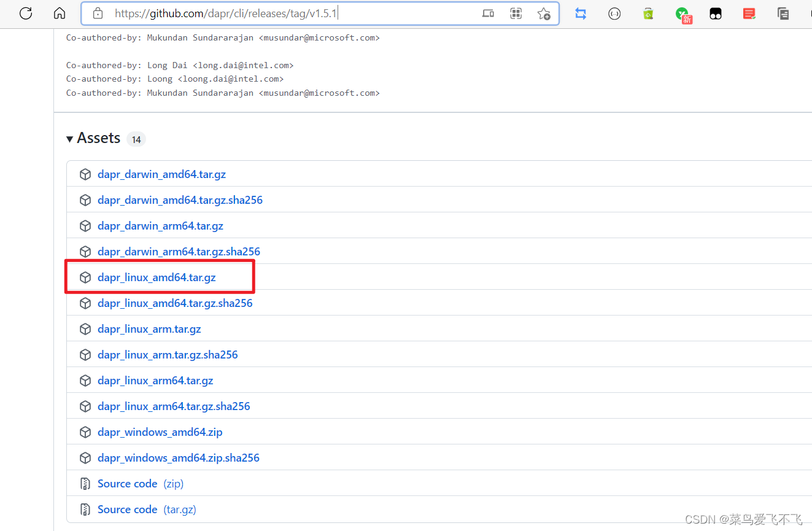The image size is (812, 531).
Task: Click the blue sync arrows extension icon
Action: pyautogui.click(x=581, y=14)
